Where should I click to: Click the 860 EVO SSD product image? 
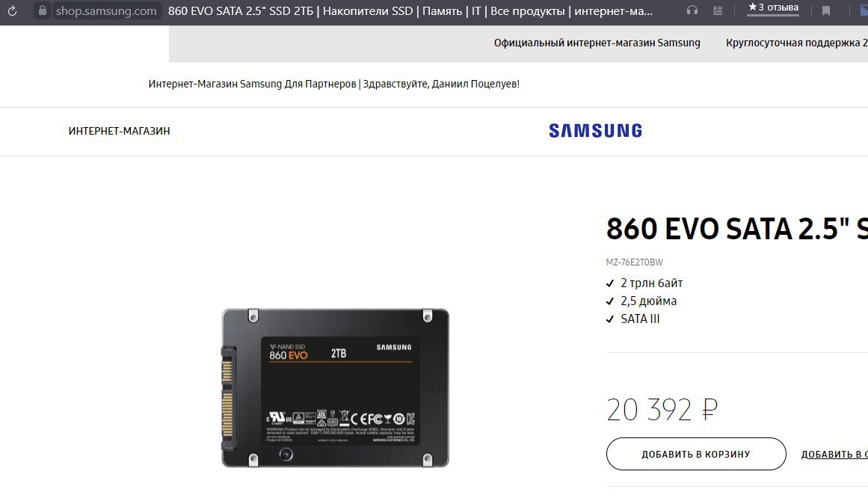[x=336, y=388]
